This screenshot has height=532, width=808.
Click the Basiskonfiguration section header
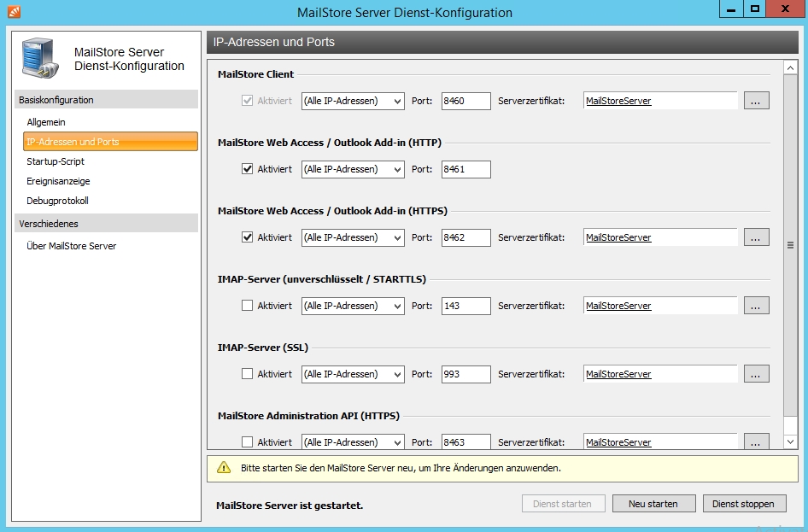tap(106, 99)
